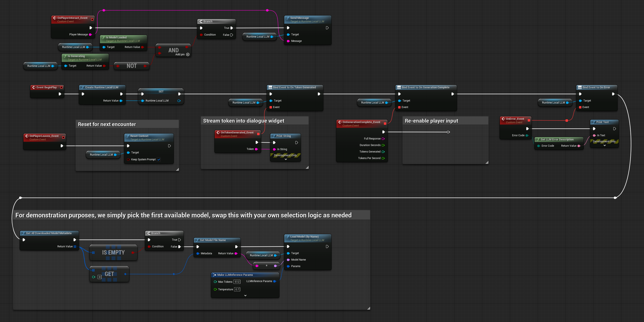Image resolution: width=644 pixels, height=322 pixels.
Task: Select the Send Message function icon
Action: pyautogui.click(x=288, y=18)
